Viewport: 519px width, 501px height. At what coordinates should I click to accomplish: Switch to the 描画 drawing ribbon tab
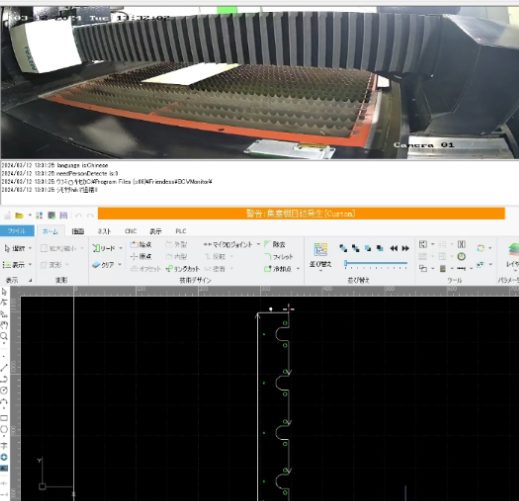78,231
